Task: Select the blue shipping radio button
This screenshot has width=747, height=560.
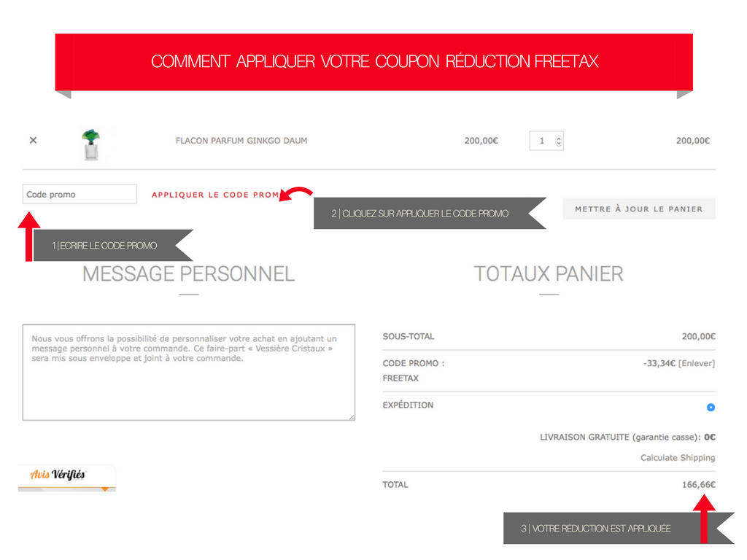Action: pyautogui.click(x=711, y=408)
